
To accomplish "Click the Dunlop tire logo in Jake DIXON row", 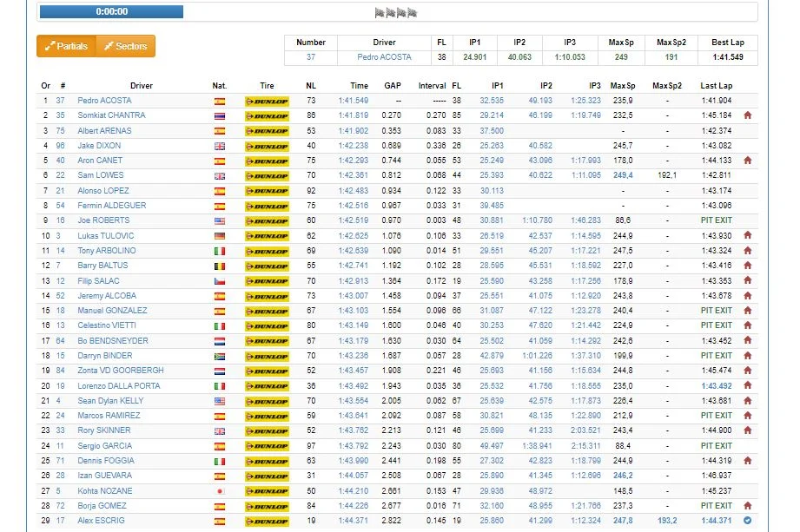I will pos(267,147).
